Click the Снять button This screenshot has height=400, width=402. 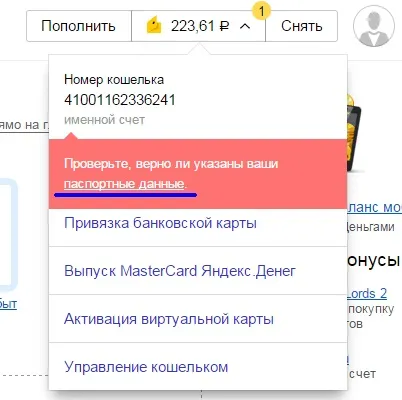pyautogui.click(x=302, y=26)
